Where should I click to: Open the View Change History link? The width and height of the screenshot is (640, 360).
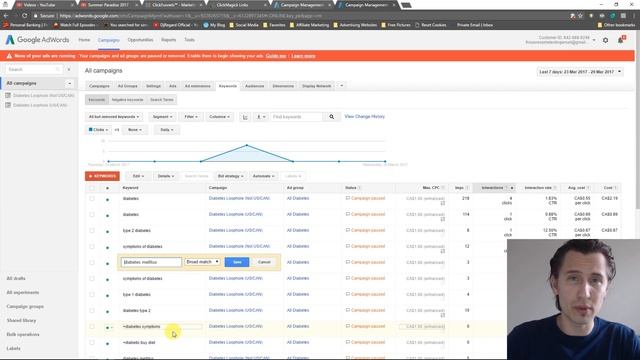[364, 117]
